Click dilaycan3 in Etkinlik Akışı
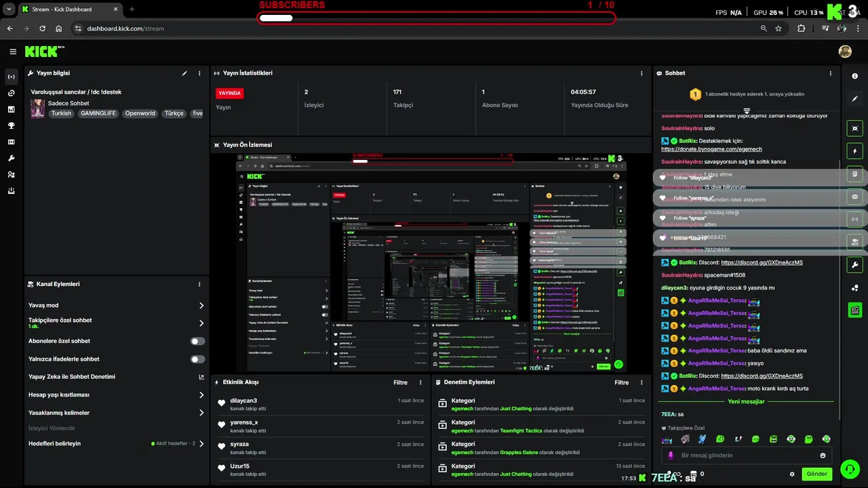The width and height of the screenshot is (868, 488). pos(243,401)
